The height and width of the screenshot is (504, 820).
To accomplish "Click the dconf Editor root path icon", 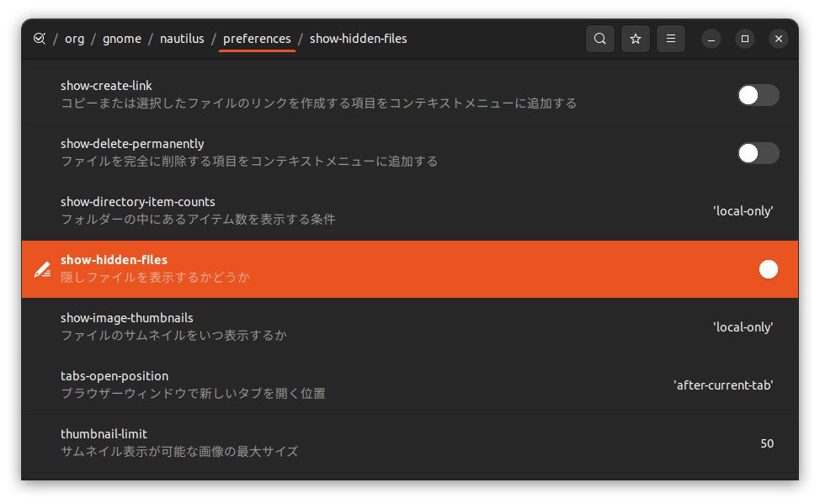I will 40,39.
